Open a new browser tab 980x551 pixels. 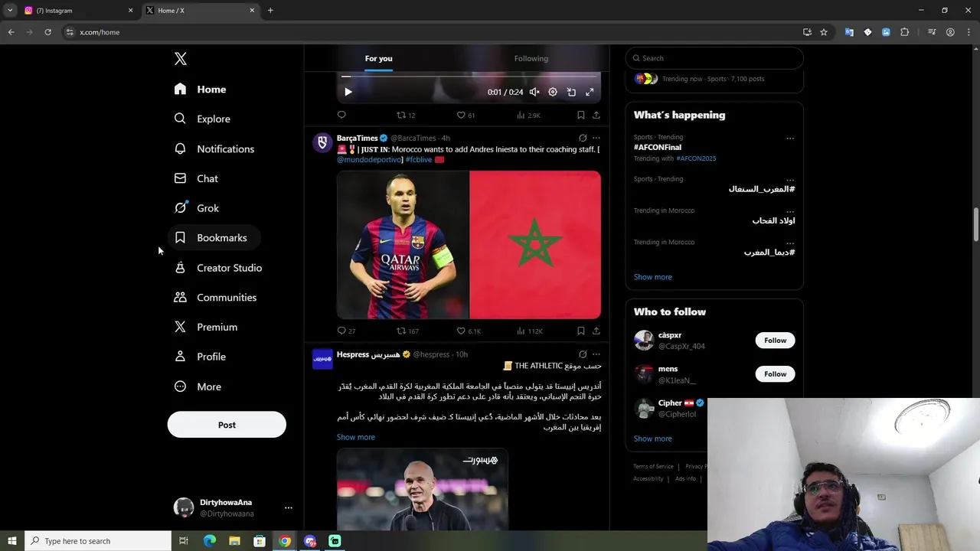[x=270, y=11]
